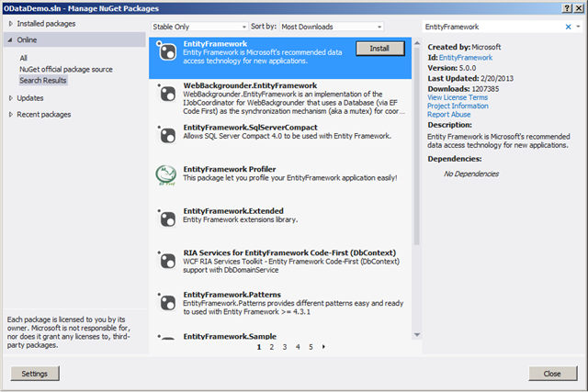Go to results page 5
The height and width of the screenshot is (392, 588).
tap(311, 347)
